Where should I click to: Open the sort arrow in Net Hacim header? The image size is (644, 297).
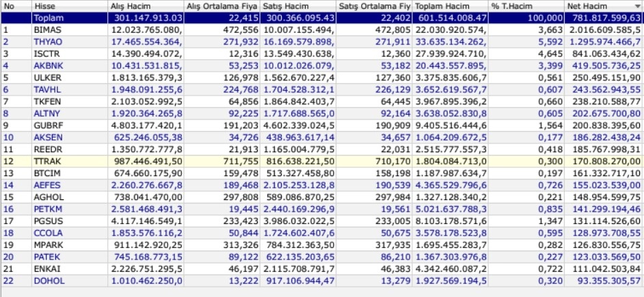[637, 6]
